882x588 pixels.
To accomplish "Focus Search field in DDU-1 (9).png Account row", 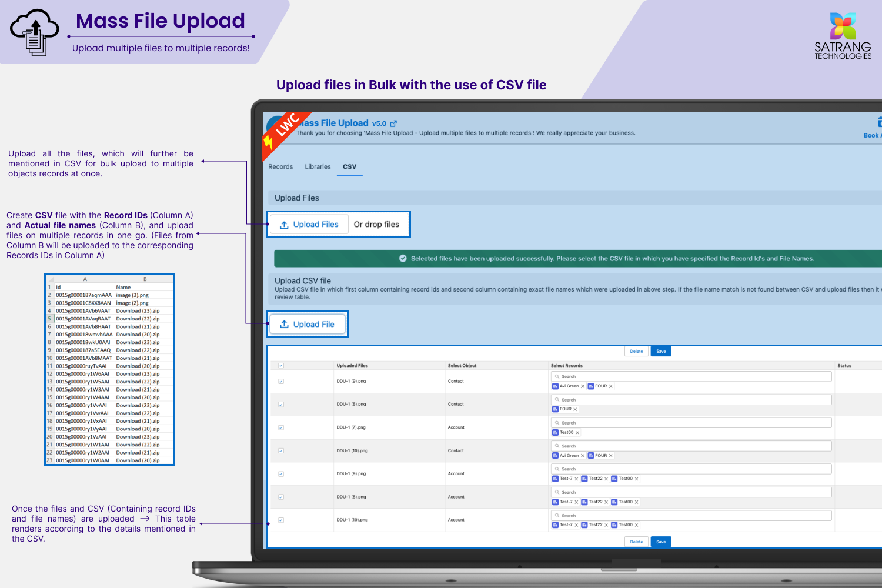I will point(691,469).
